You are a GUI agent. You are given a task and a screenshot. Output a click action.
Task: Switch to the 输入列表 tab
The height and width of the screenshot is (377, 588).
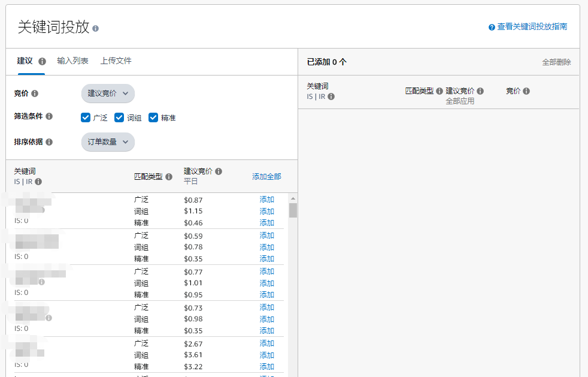tap(72, 61)
